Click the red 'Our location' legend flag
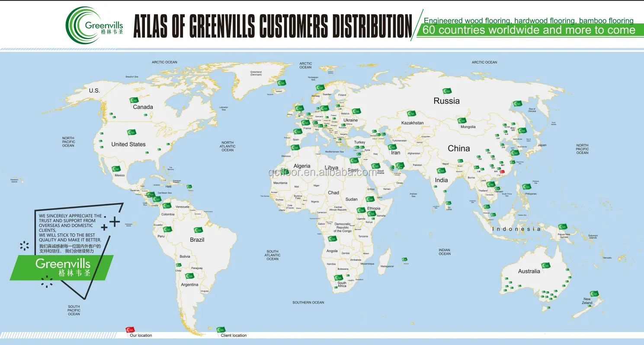The width and height of the screenshot is (644, 345). [x=129, y=330]
